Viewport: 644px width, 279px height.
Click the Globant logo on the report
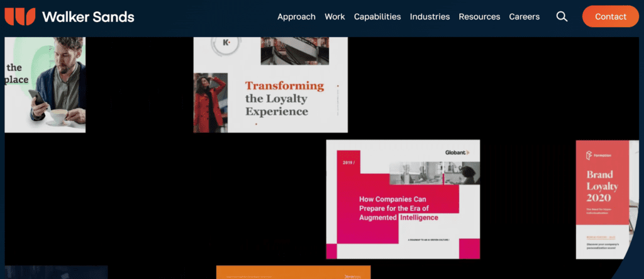tap(457, 152)
